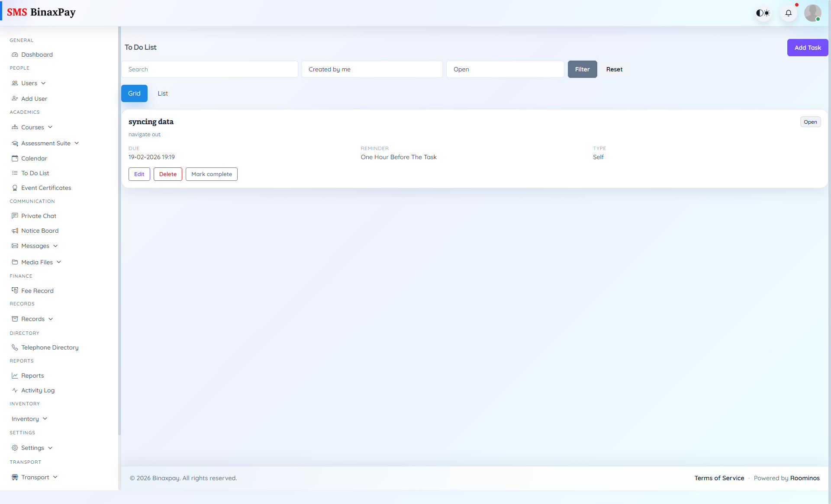Image resolution: width=831 pixels, height=504 pixels.
Task: Click the Notice Board megaphone icon
Action: 15,231
